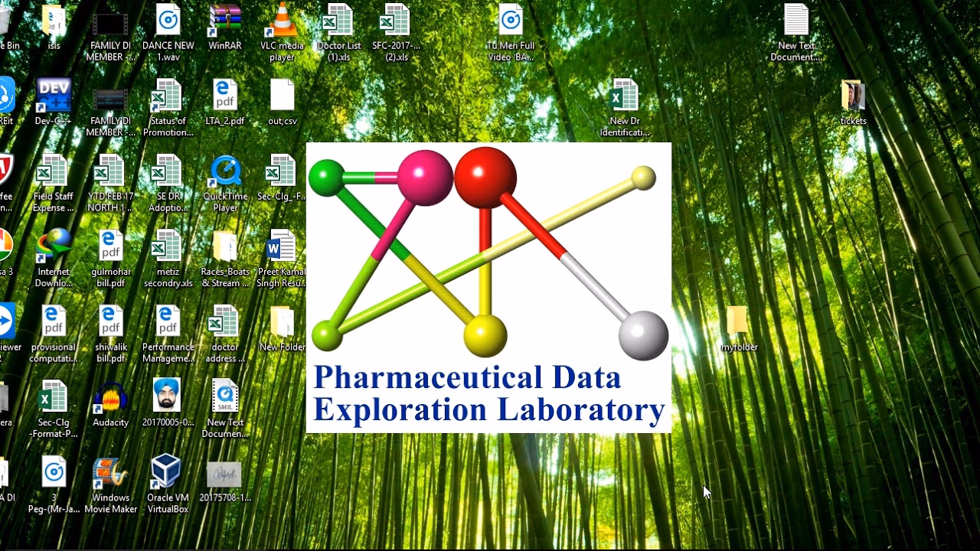Click the New Folder icon beside doctor address

[282, 322]
